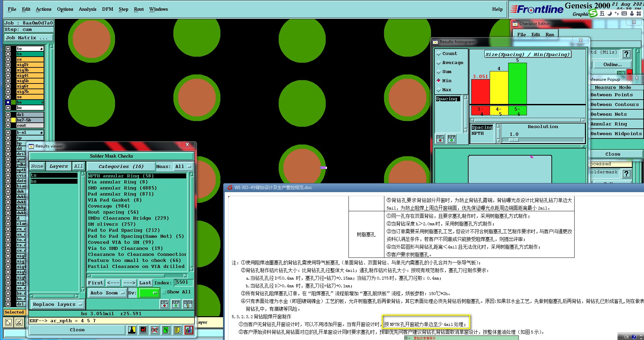Screen dimensions: 644x340
Task: Click the moon icon in IME toolbar
Action: (x=609, y=13)
